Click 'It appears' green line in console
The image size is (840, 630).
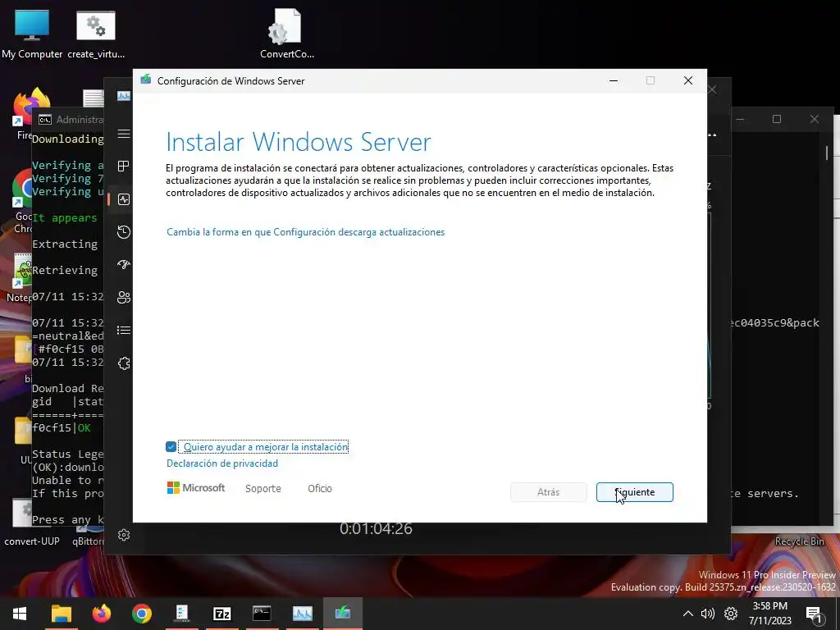(65, 218)
